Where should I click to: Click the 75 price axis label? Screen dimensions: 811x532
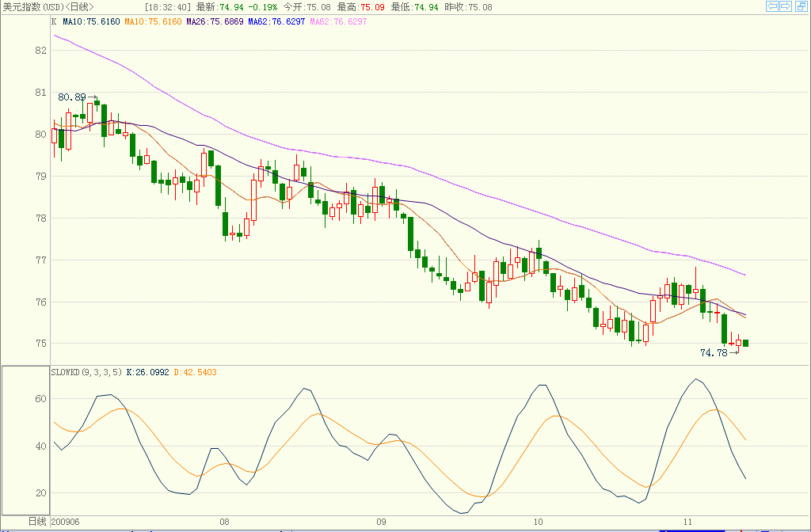tap(41, 344)
